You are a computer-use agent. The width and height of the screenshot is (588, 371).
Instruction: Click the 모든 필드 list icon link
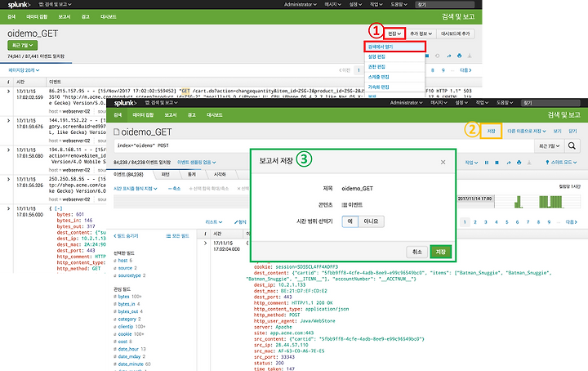click(x=177, y=236)
